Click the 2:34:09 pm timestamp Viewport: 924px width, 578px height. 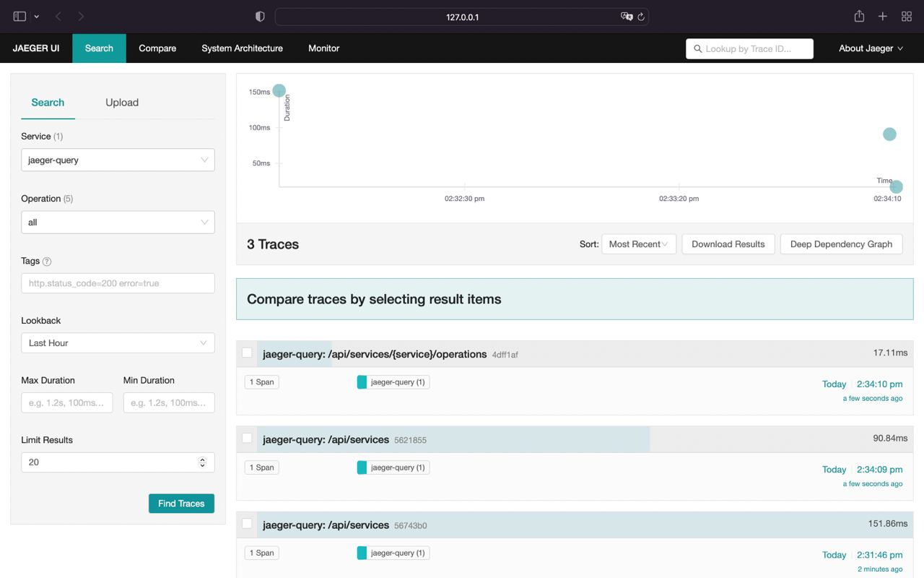879,470
